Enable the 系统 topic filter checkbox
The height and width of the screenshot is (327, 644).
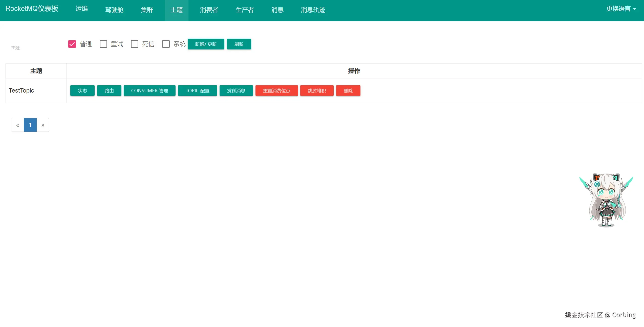166,44
